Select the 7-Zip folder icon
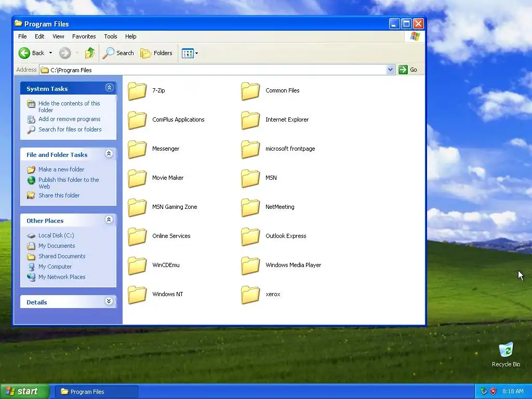 (137, 90)
